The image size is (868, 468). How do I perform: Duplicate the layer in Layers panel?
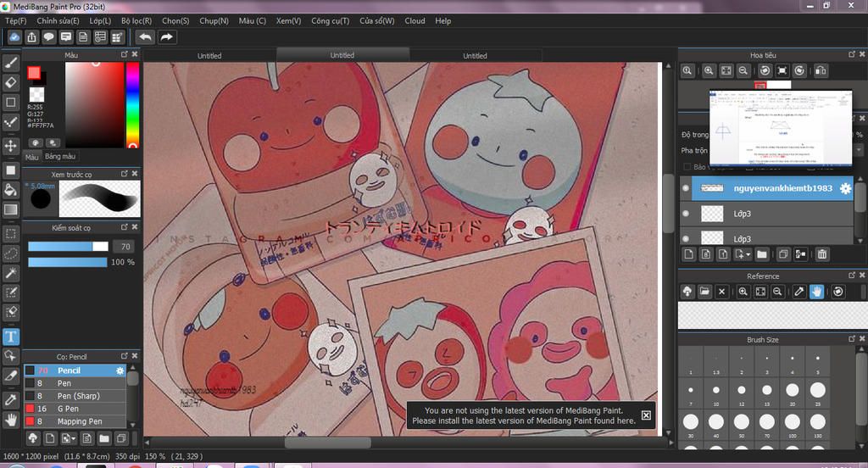click(782, 254)
